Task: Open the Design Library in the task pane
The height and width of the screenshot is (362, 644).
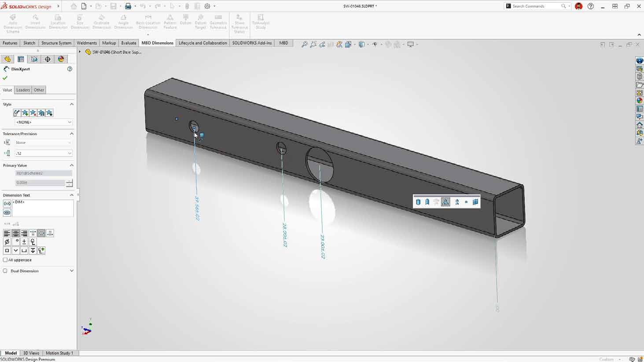Action: (x=640, y=77)
